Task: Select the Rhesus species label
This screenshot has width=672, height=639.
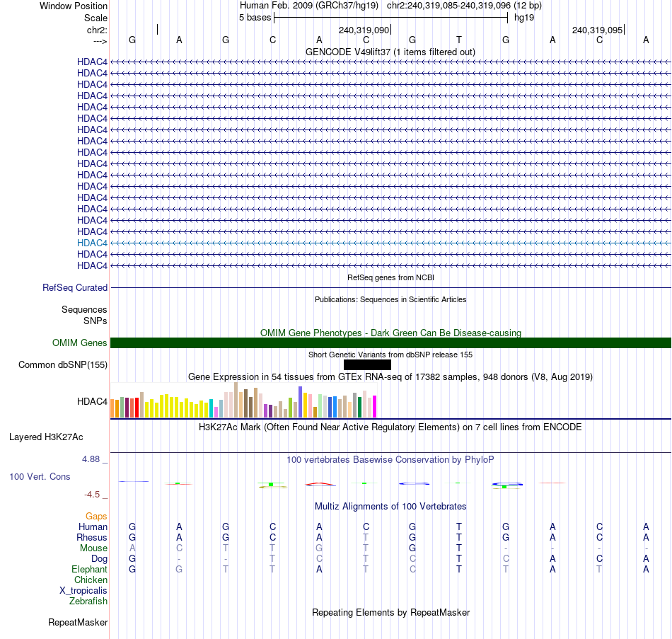Action: pos(92,537)
